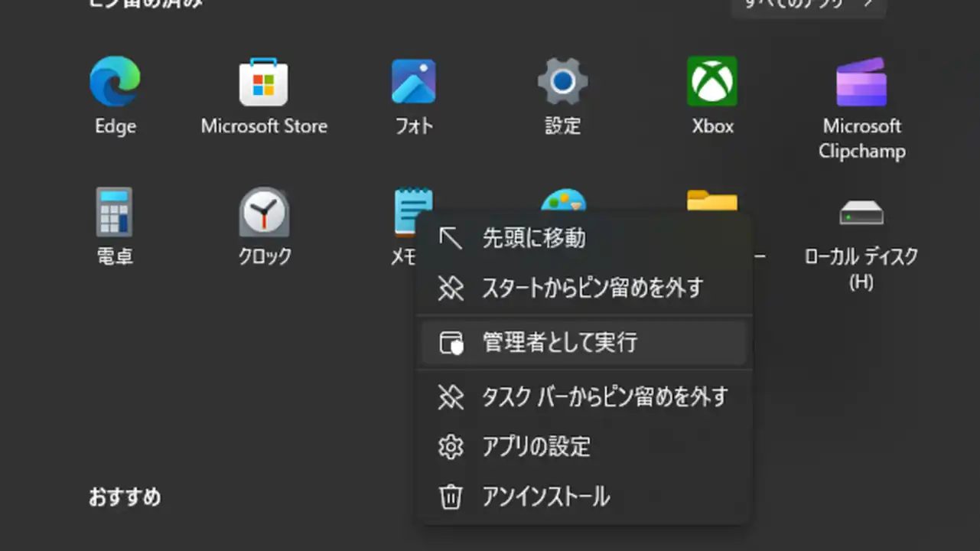This screenshot has width=980, height=551.
Task: Click unpin icon beside スタートからピン留めを外す
Action: (x=451, y=289)
